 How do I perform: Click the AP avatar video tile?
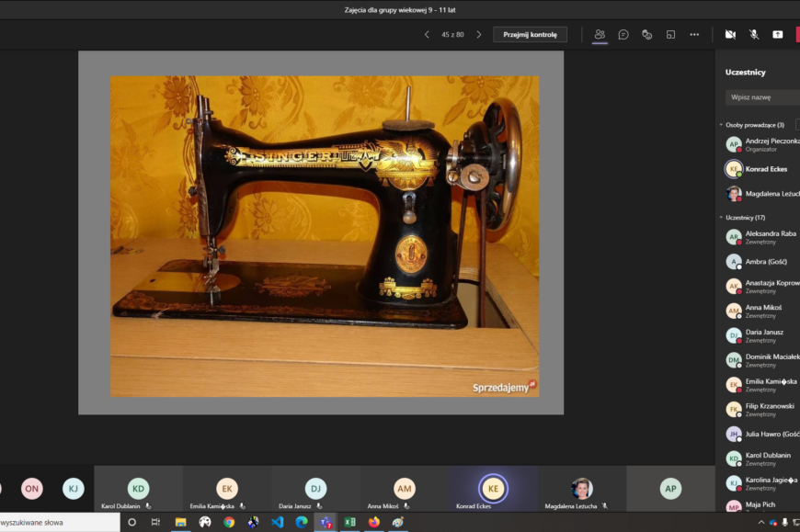(670, 488)
